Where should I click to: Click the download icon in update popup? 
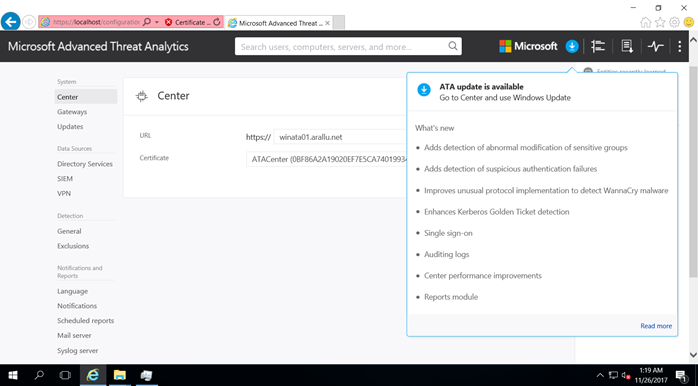[x=424, y=89]
